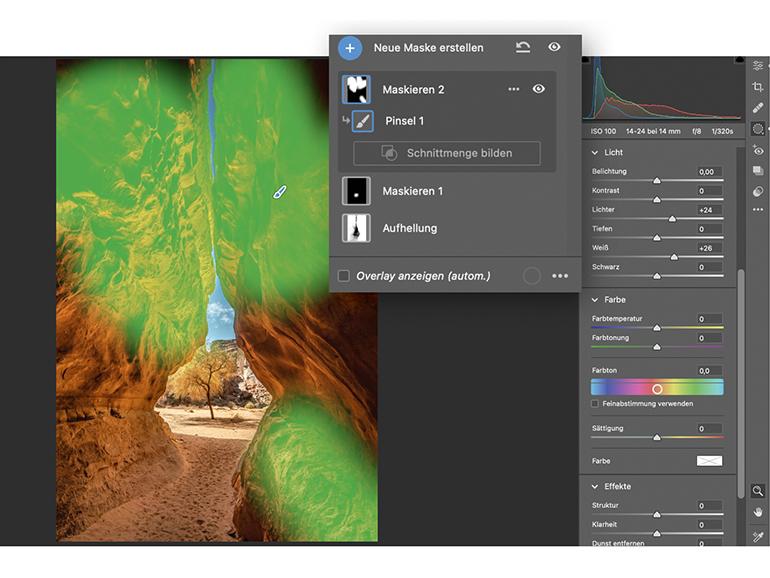
Task: Click the Farbe color swatch box
Action: tap(709, 461)
